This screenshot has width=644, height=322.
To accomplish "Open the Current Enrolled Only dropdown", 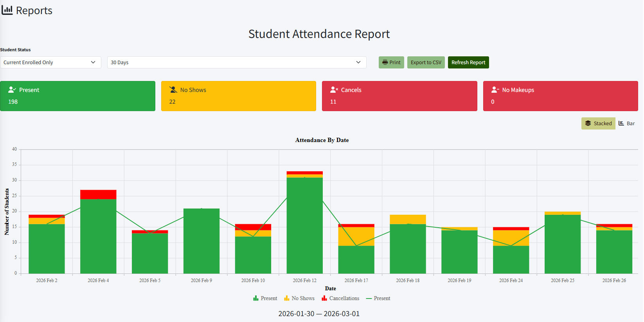I will pyautogui.click(x=50, y=63).
